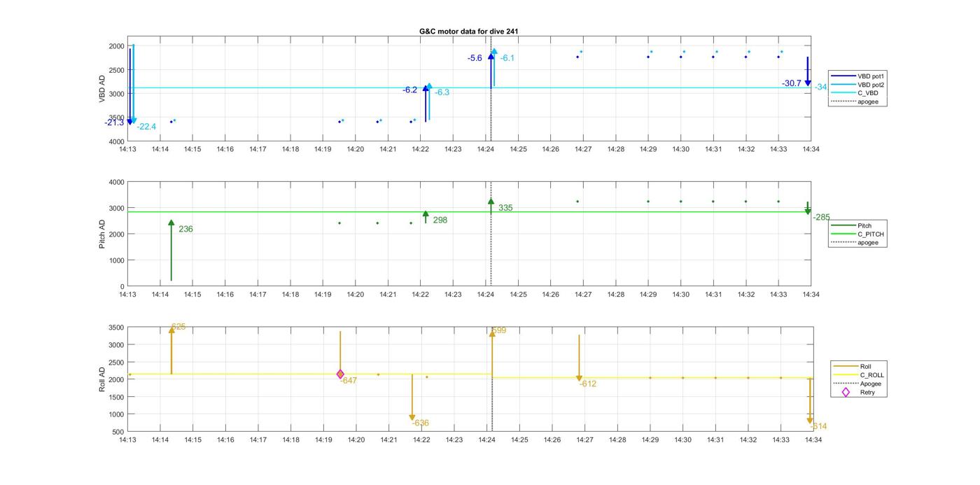Click the '-21.3' VBD data label
The width and height of the screenshot is (980, 485).
coord(114,122)
